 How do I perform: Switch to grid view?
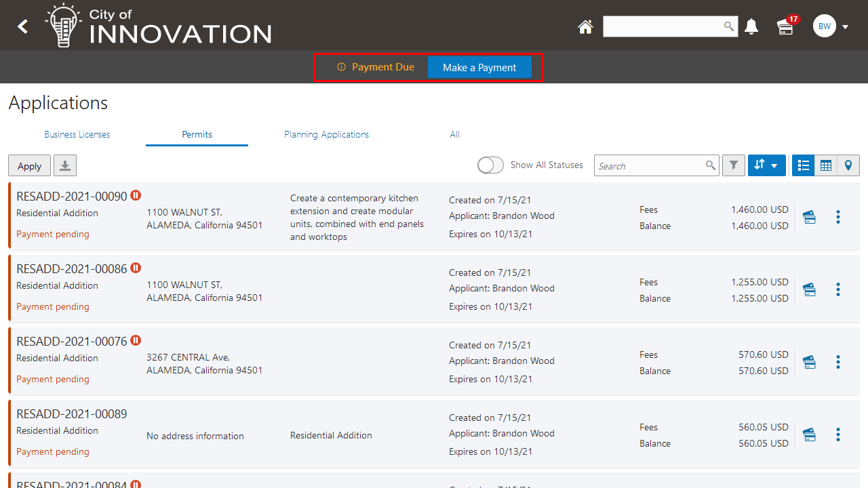click(x=826, y=165)
